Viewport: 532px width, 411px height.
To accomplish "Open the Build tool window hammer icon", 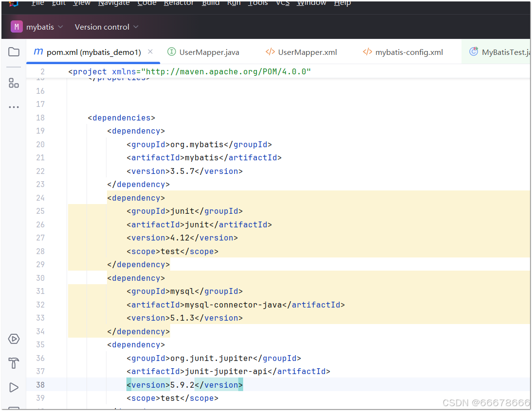I will pos(14,363).
